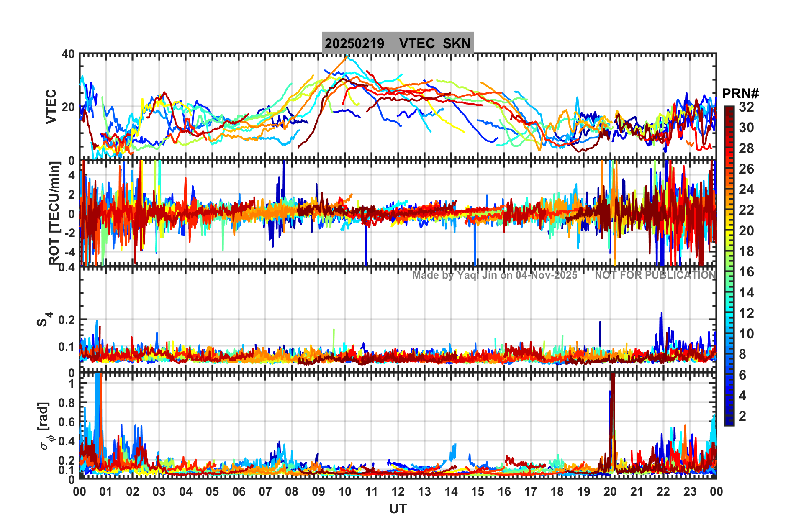Click the "40" tick on the VTEC axis

point(68,54)
